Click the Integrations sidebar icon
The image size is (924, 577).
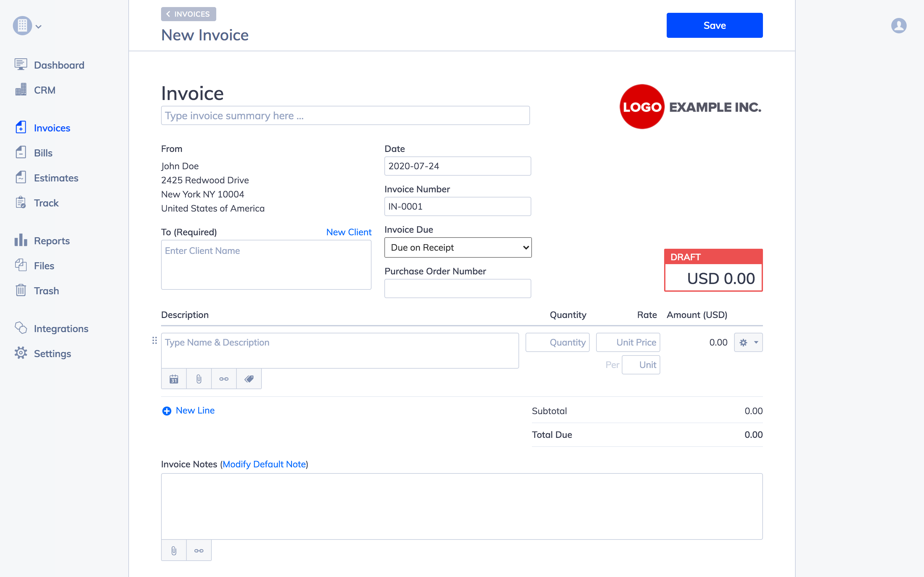pyautogui.click(x=21, y=327)
